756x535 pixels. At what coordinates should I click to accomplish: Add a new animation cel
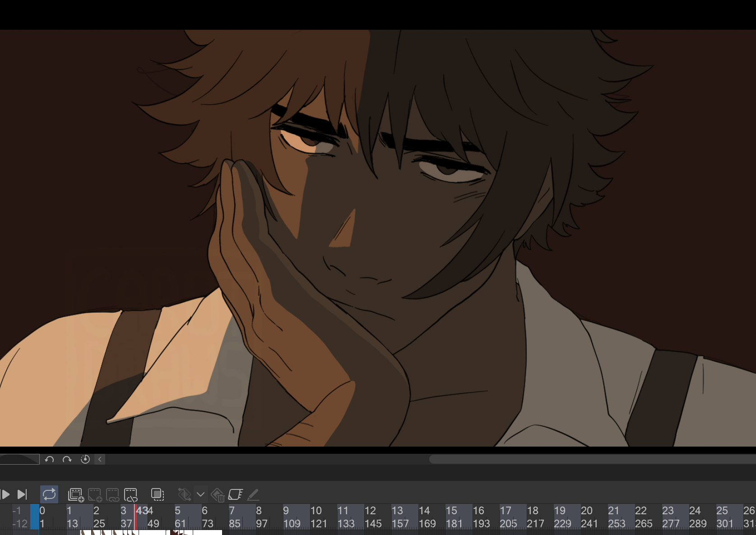[95, 494]
